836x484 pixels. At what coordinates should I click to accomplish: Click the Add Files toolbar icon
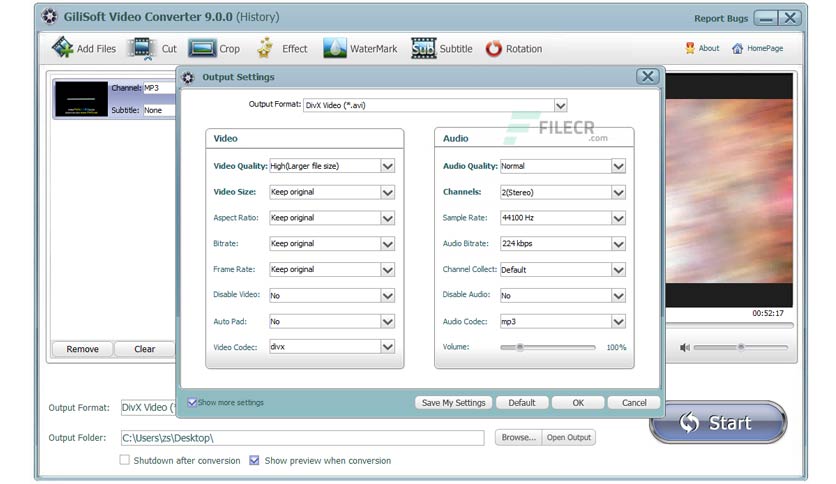coord(62,47)
